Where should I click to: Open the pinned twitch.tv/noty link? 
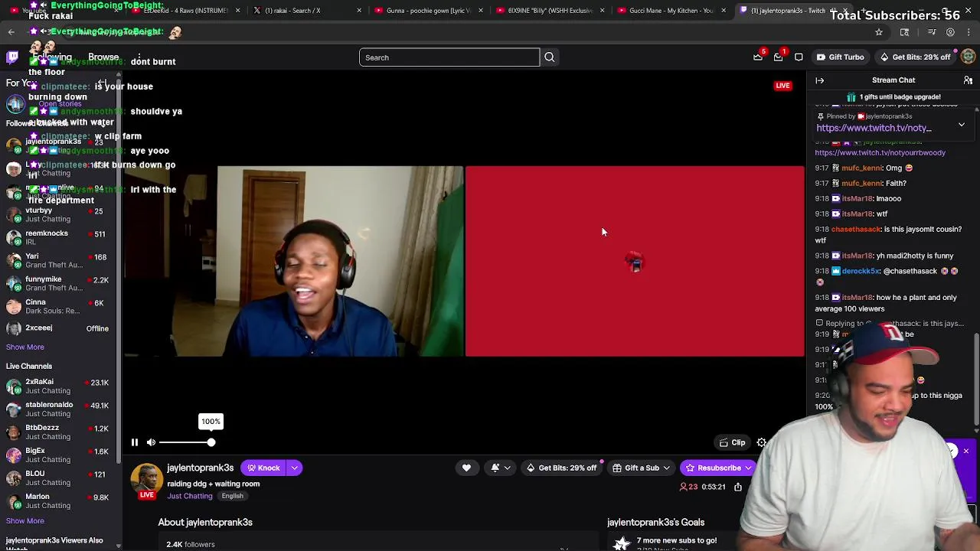874,128
